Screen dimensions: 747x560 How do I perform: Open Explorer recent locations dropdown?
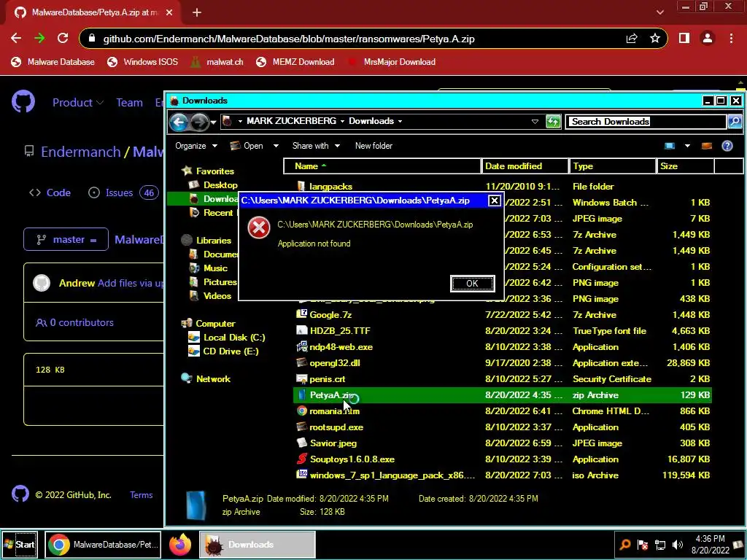tap(214, 122)
